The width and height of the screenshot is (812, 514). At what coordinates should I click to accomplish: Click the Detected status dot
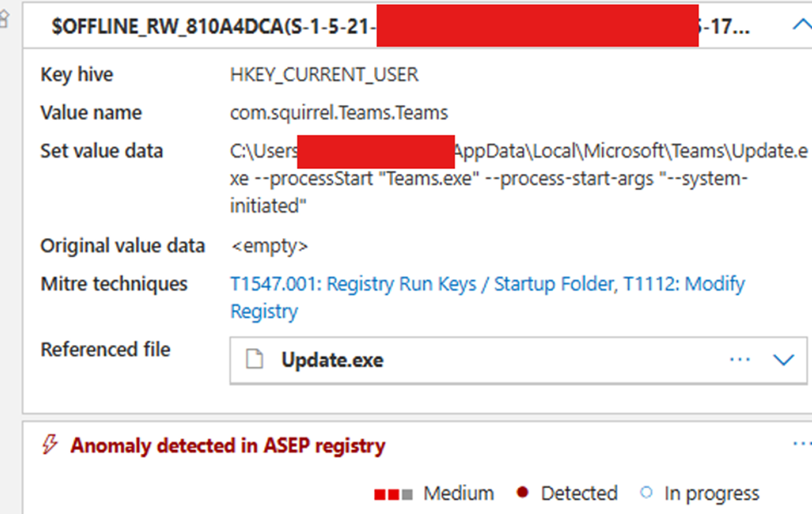click(x=523, y=493)
